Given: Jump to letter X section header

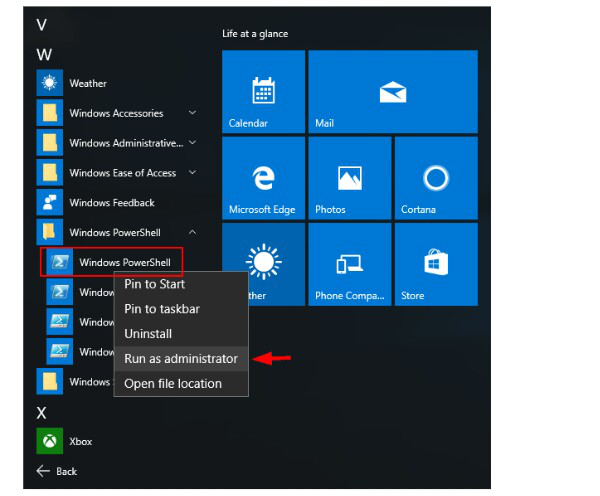Looking at the screenshot, I should pyautogui.click(x=41, y=413).
